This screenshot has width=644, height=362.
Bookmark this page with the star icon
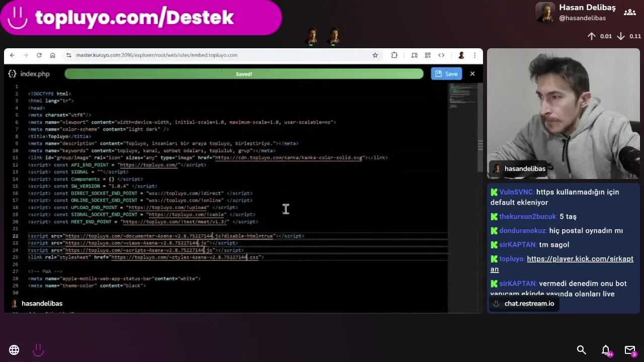(x=375, y=55)
